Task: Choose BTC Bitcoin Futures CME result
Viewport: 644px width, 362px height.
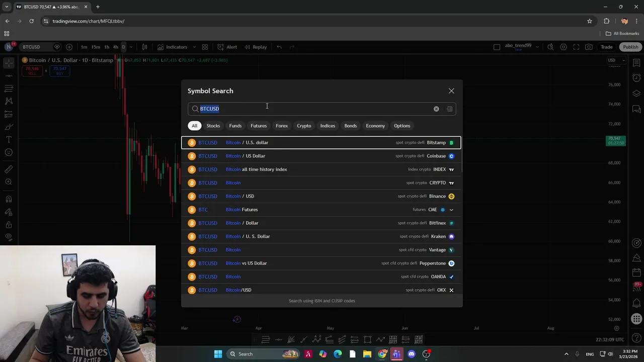Action: point(321,210)
